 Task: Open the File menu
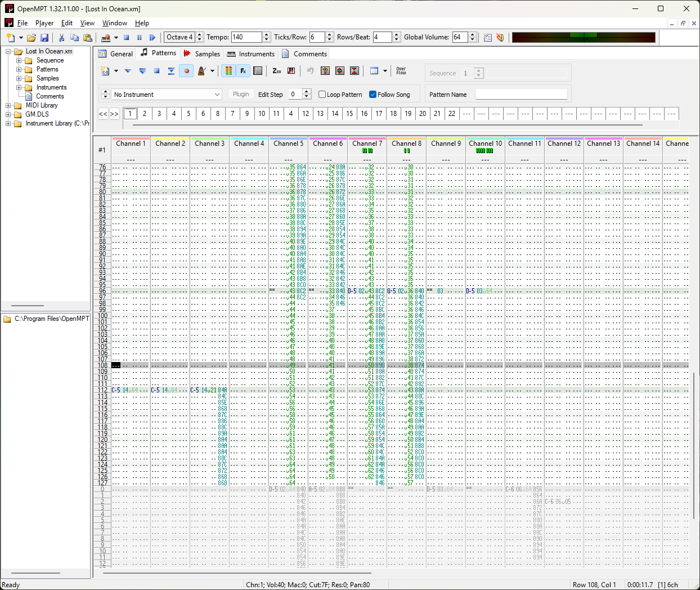23,23
